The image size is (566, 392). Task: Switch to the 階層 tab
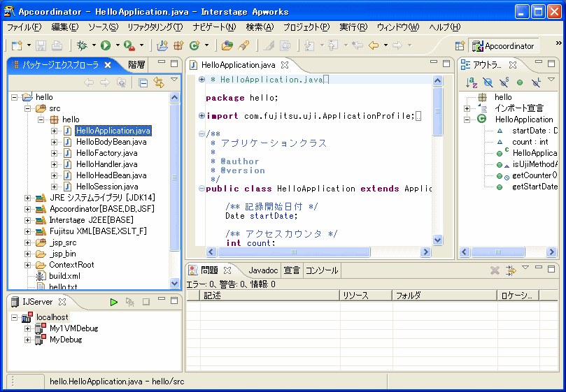click(136, 65)
